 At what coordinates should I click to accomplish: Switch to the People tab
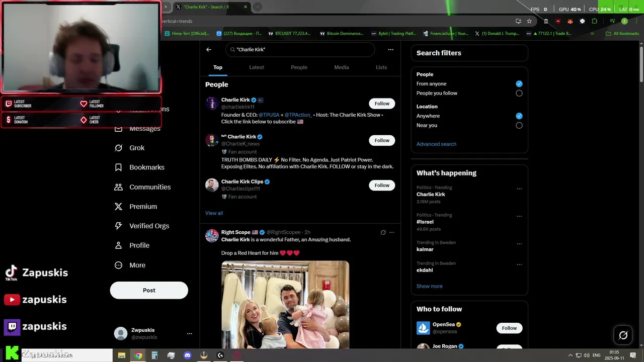click(x=299, y=67)
